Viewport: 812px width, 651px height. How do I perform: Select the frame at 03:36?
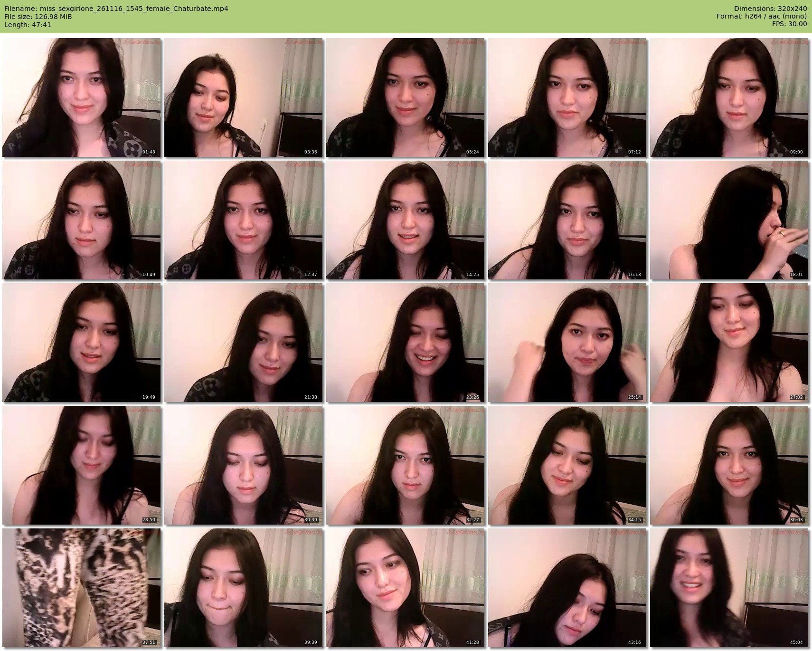[244, 97]
